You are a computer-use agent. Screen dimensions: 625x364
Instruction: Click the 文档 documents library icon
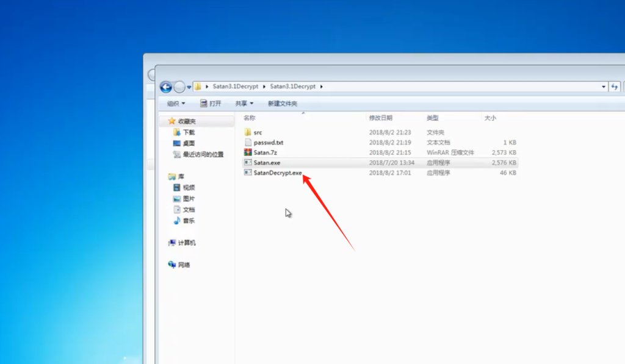176,210
